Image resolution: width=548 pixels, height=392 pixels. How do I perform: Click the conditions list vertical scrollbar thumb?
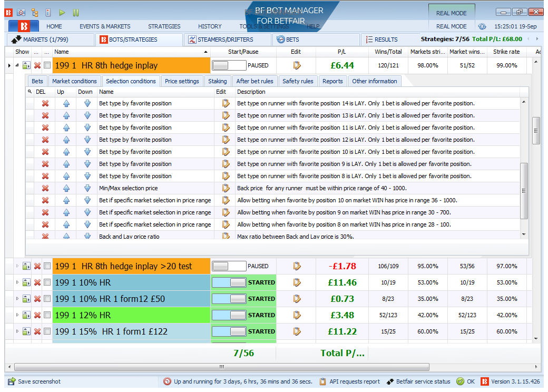point(524,191)
